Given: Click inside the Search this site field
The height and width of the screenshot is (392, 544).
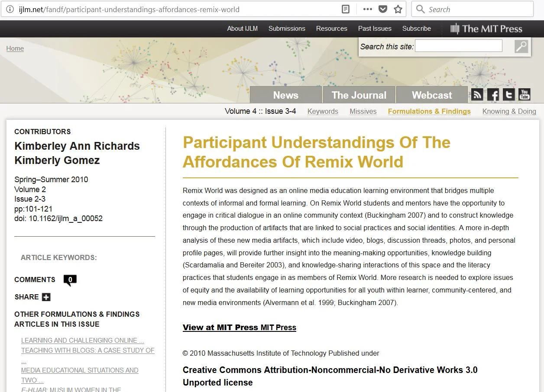Looking at the screenshot, I should coord(458,45).
